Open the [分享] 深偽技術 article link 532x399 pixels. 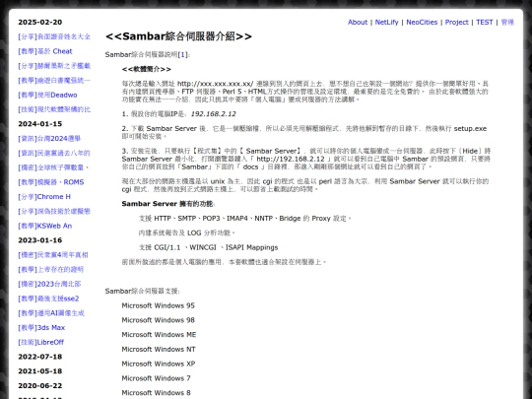point(54,212)
